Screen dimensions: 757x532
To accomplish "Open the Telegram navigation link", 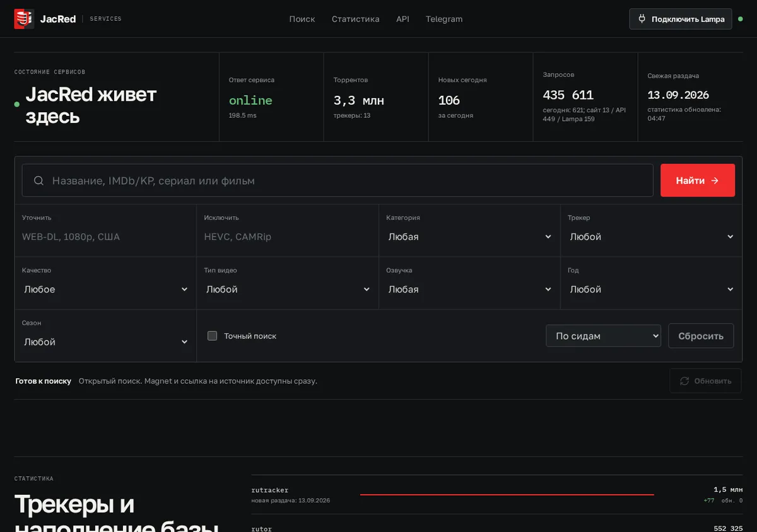I will (x=444, y=19).
